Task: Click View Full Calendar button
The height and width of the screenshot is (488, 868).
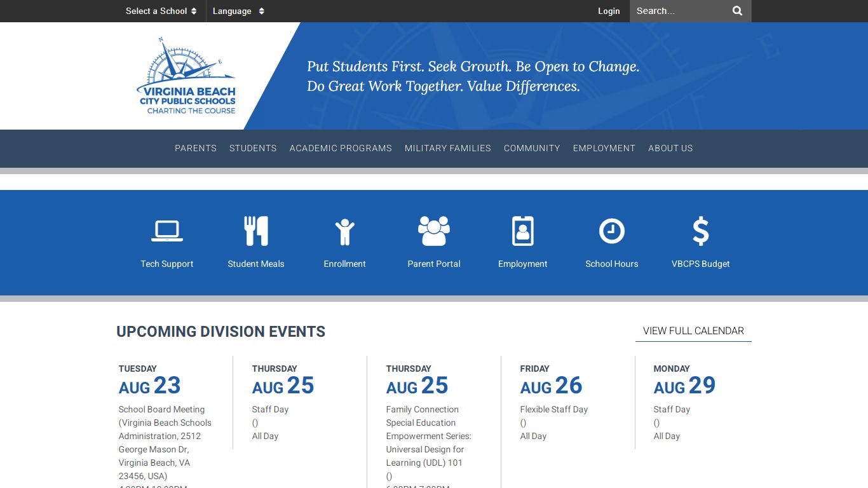Action: coord(693,331)
